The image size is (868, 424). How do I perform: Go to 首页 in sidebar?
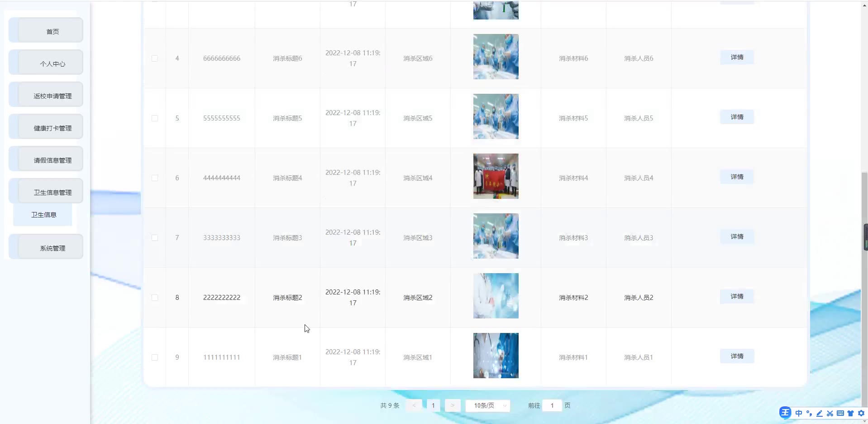(x=46, y=30)
